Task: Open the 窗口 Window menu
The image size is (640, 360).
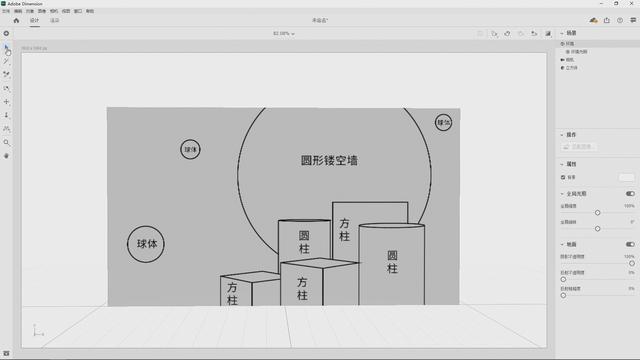Action: 78,11
